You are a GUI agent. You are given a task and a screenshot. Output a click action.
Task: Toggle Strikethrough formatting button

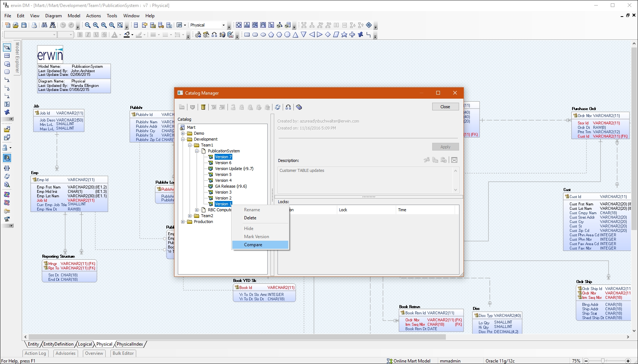tap(104, 35)
